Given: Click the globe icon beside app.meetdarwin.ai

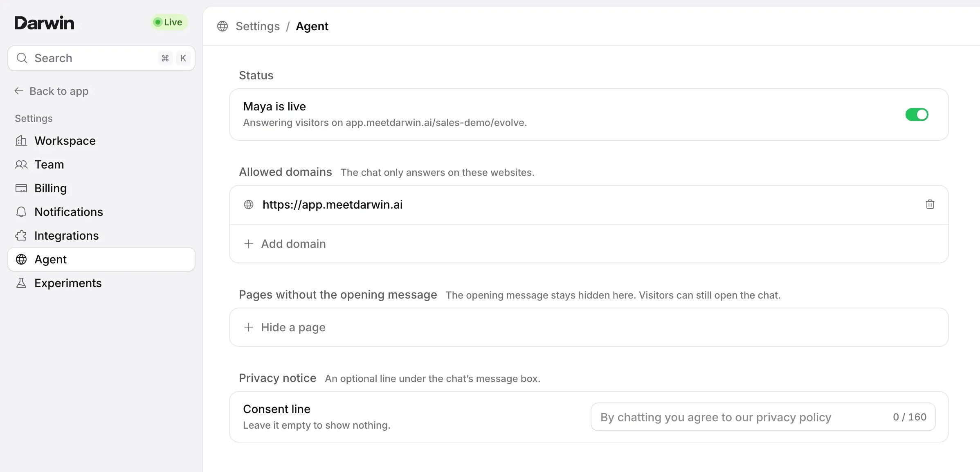Looking at the screenshot, I should pos(249,205).
